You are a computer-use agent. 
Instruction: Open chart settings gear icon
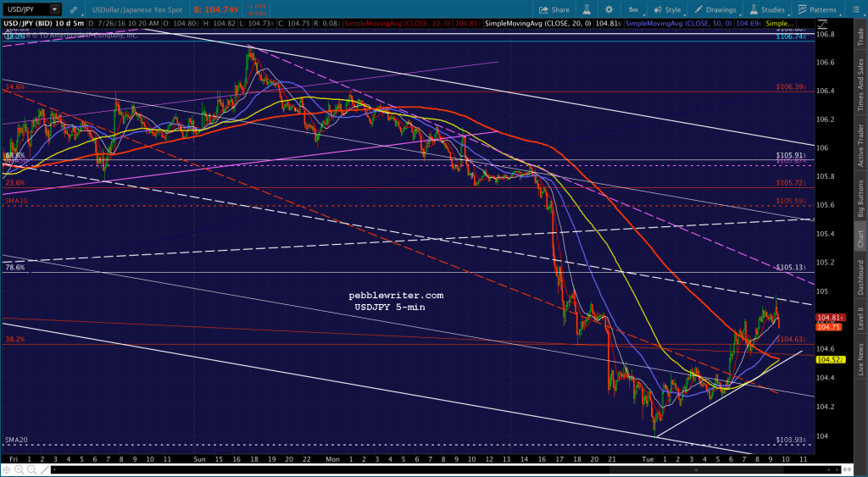pyautogui.click(x=609, y=9)
